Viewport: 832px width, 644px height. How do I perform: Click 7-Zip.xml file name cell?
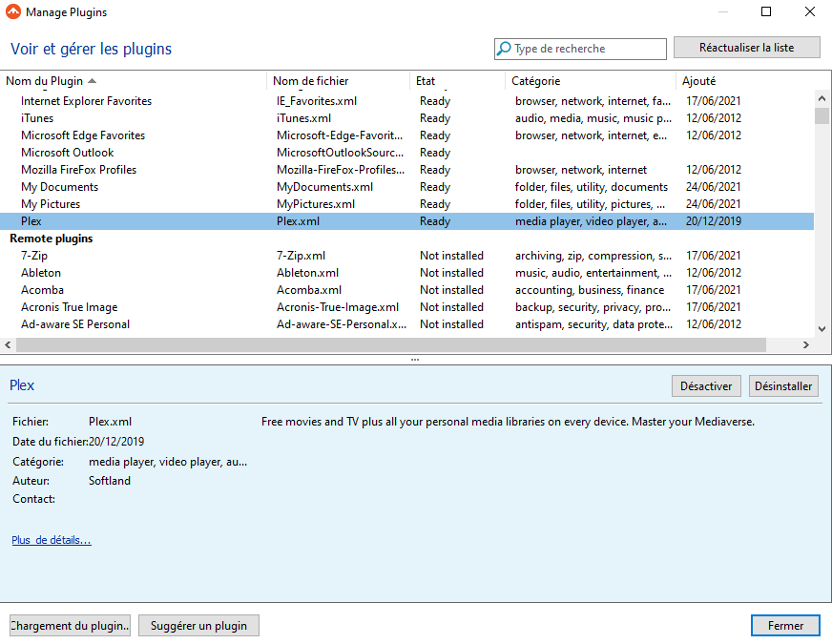tap(301, 255)
